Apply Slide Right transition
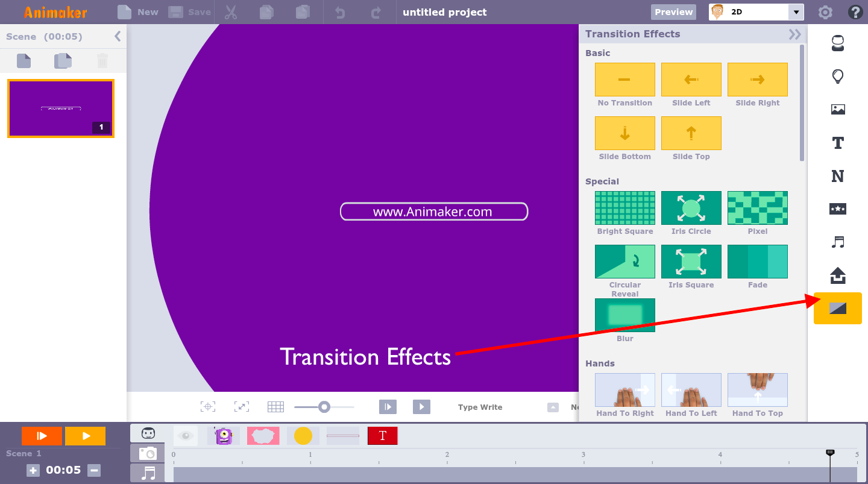This screenshot has height=484, width=868. point(758,80)
